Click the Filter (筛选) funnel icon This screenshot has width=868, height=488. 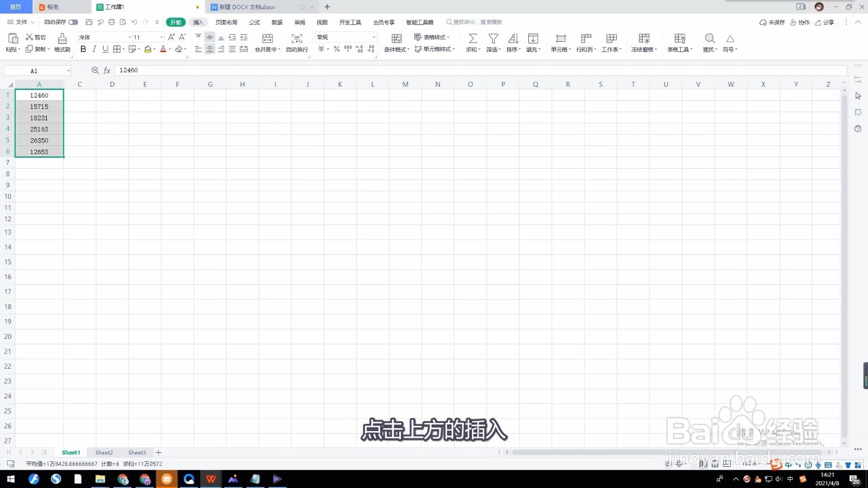(493, 38)
